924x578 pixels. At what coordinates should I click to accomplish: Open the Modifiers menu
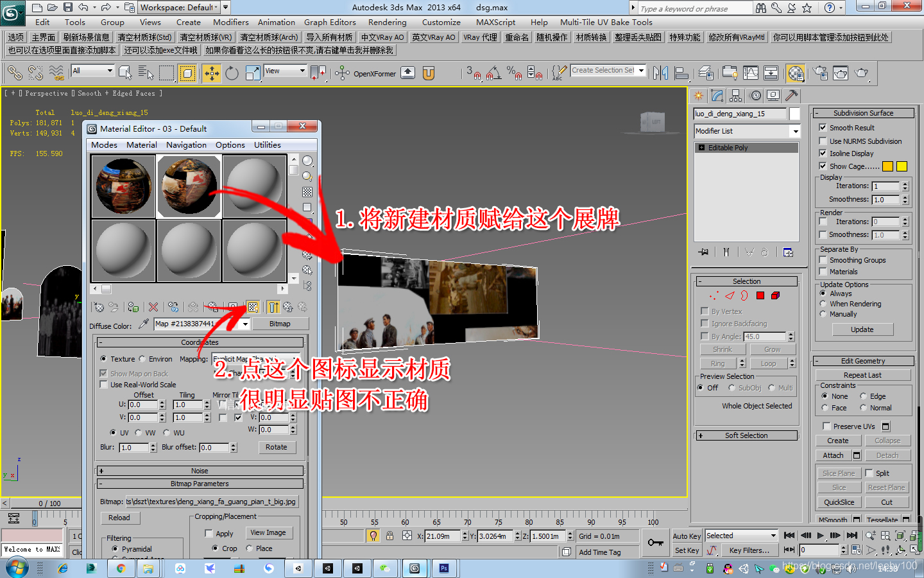[x=231, y=22]
